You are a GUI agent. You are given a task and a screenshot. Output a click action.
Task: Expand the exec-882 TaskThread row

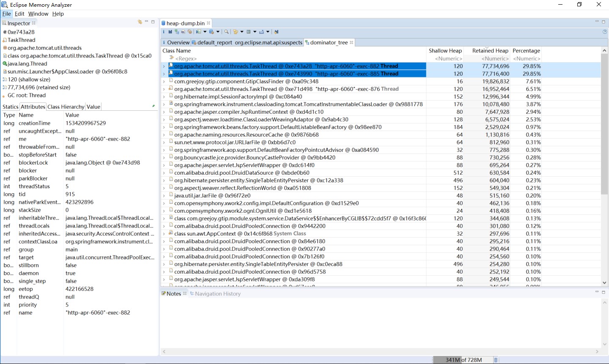pyautogui.click(x=164, y=66)
